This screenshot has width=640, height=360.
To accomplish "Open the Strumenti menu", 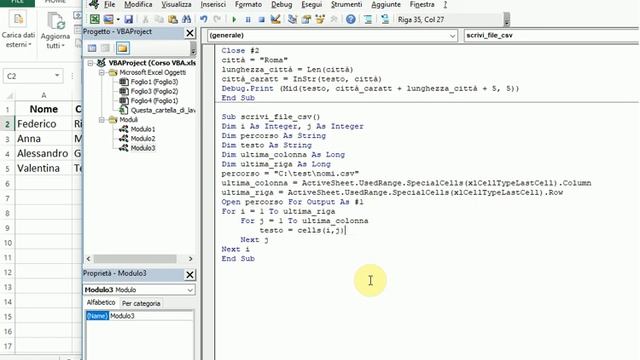I will click(x=347, y=4).
